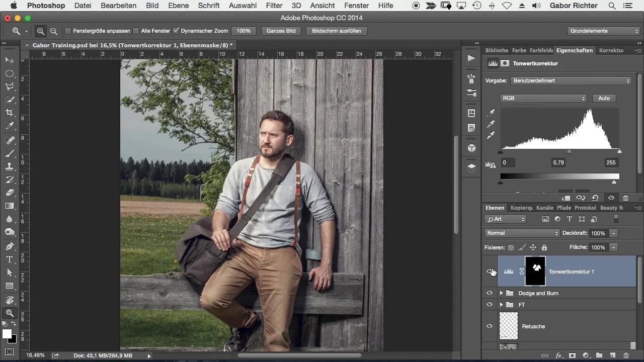This screenshot has width=644, height=362.
Task: Select the Sponge tool
Action: point(10,232)
